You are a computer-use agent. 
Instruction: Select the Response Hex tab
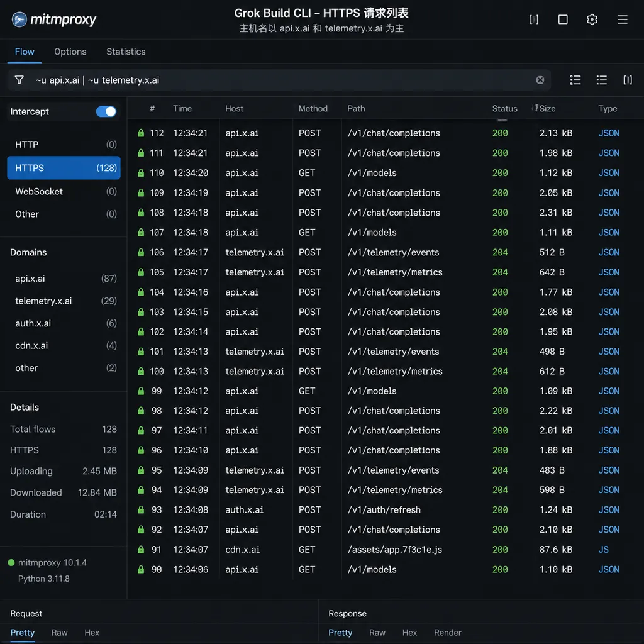coord(409,633)
